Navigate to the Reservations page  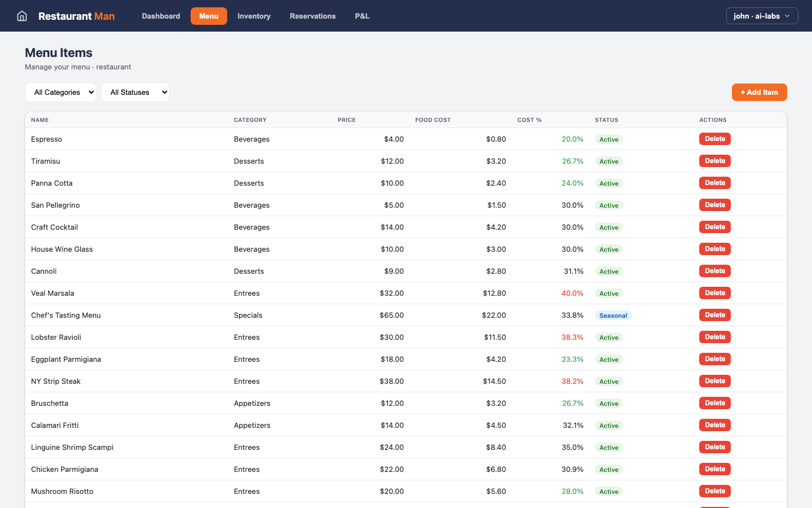[312, 16]
